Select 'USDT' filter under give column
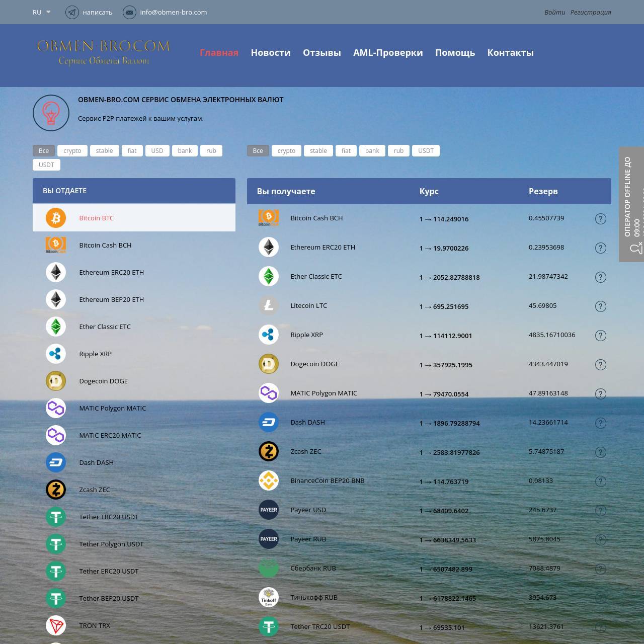644x644 pixels. 46,165
